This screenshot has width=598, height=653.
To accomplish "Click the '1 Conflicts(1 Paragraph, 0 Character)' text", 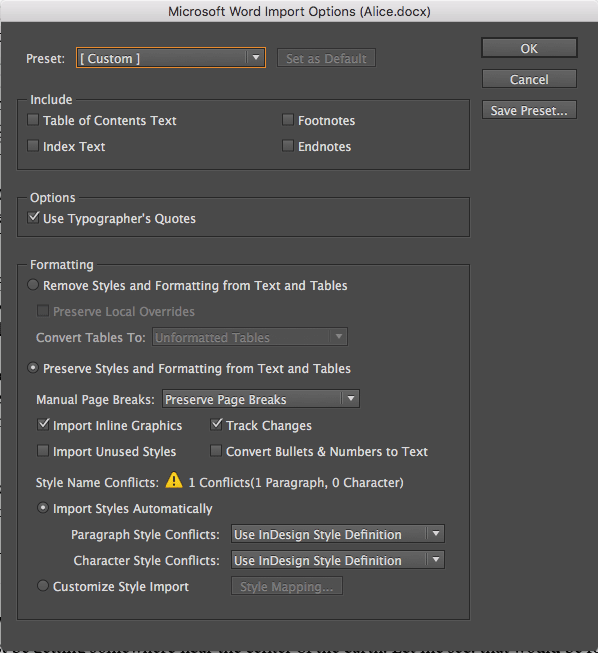I will click(x=296, y=483).
